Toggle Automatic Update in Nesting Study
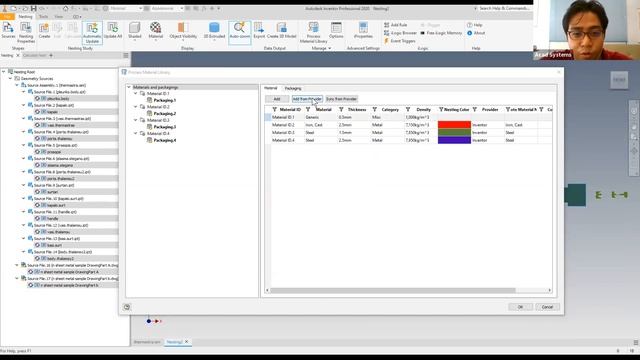Image resolution: width=640 pixels, height=360 pixels. click(92, 33)
